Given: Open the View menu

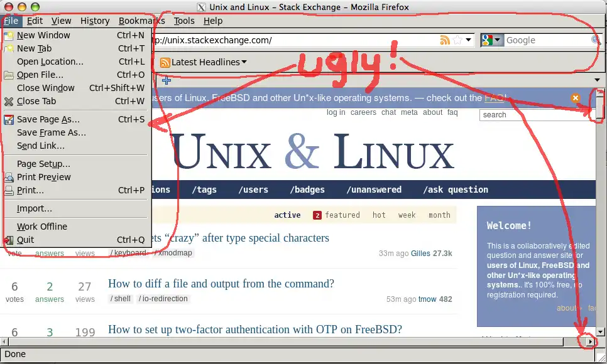Looking at the screenshot, I should 61,21.
